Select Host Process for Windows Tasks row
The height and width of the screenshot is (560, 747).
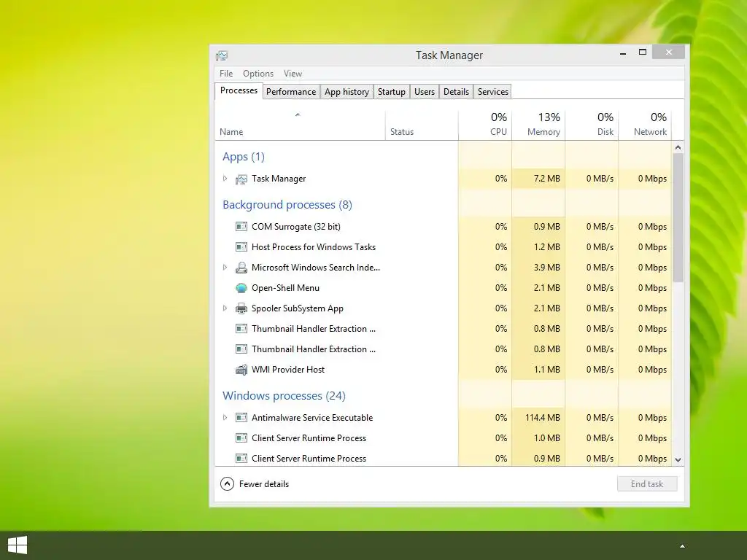[443, 247]
